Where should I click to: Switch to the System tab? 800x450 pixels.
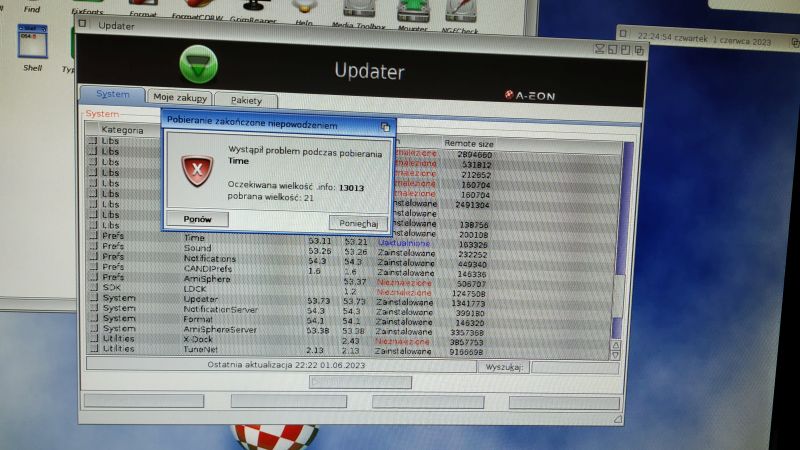tap(112, 94)
